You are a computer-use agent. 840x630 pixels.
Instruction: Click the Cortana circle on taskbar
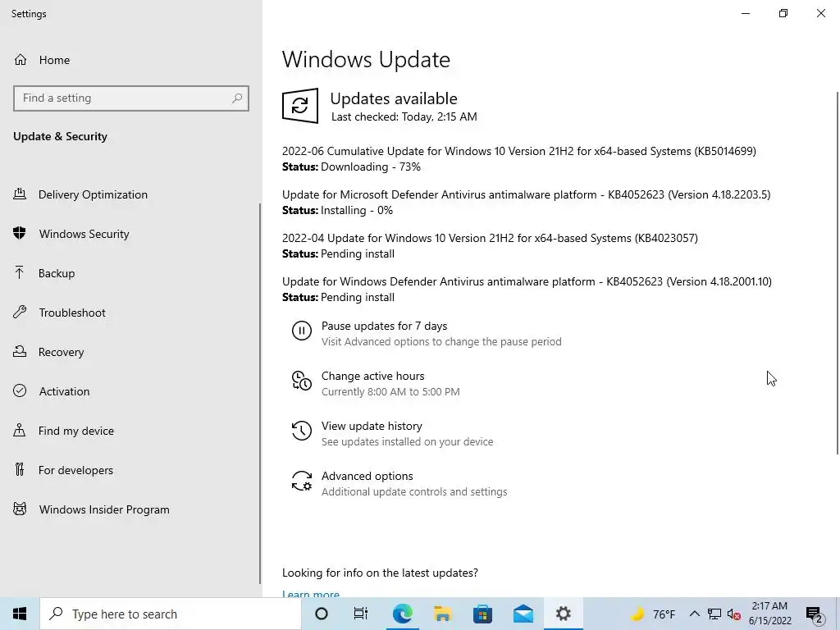322,614
